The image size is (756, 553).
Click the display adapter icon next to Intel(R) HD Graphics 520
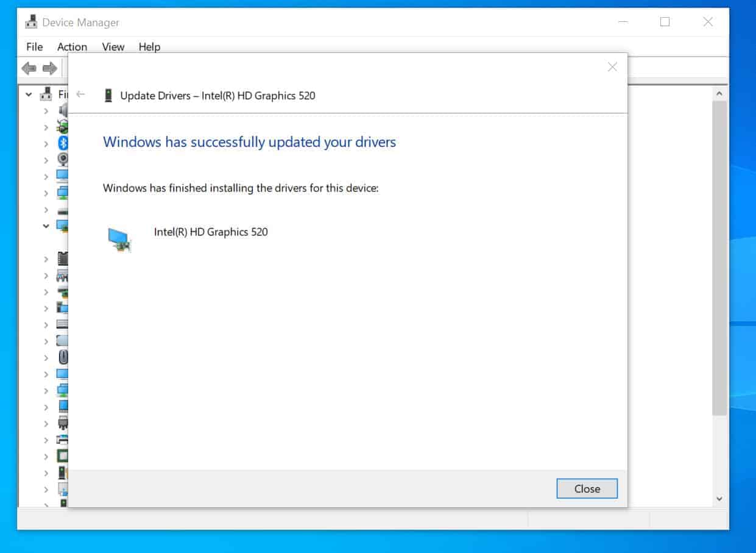(119, 240)
